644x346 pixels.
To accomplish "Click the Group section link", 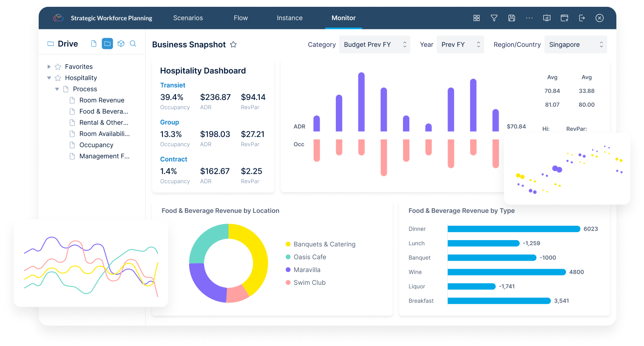I will pos(170,122).
